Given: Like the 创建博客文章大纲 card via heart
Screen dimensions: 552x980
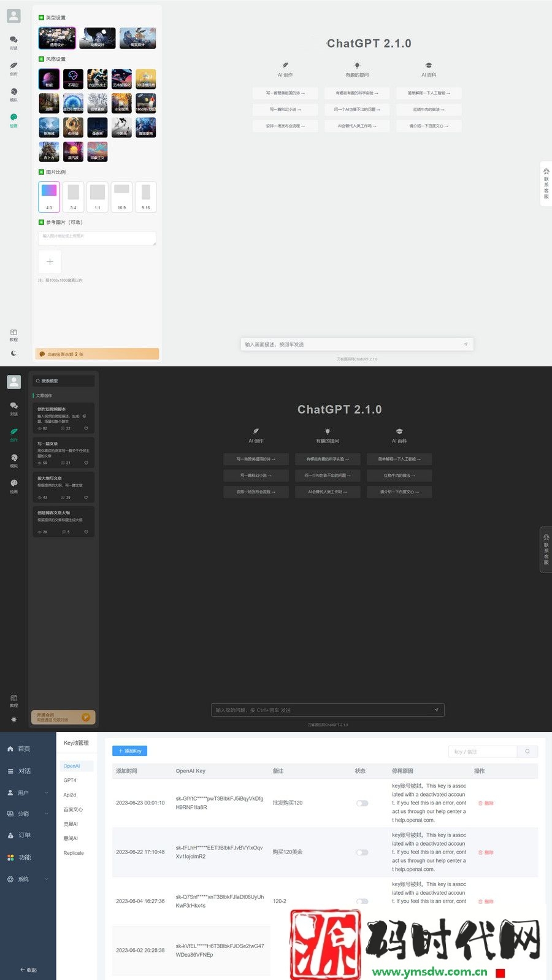Looking at the screenshot, I should point(86,532).
